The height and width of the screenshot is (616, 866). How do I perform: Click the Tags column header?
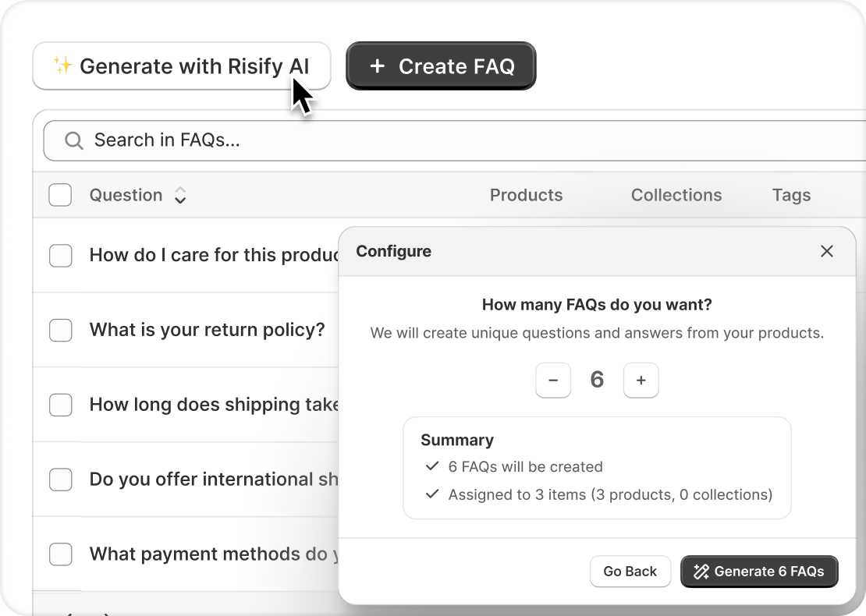(791, 195)
